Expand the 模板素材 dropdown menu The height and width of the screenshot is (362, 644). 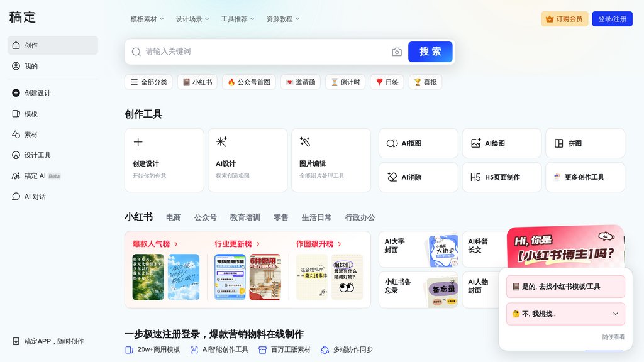coord(145,19)
